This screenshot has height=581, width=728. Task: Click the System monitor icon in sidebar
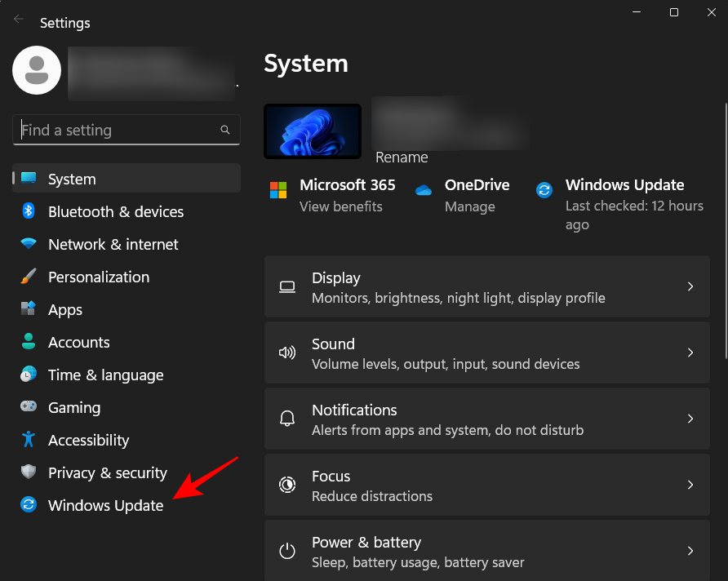point(29,178)
